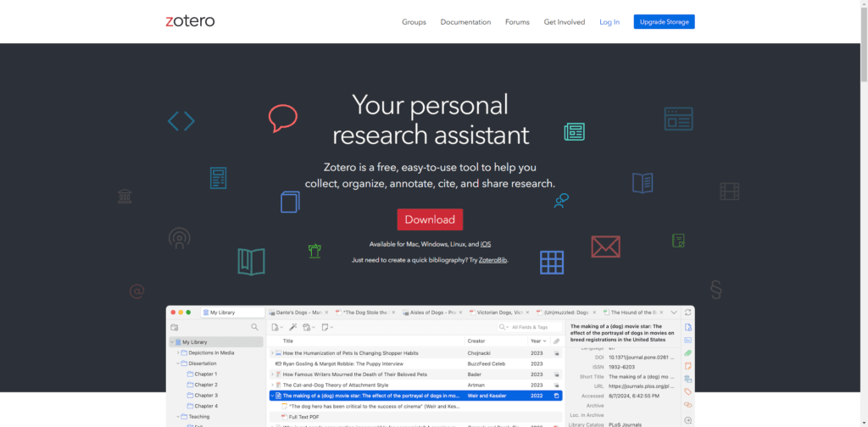Click the PDF icon beside Full Text PDF
Image resolution: width=868 pixels, height=427 pixels.
point(284,417)
